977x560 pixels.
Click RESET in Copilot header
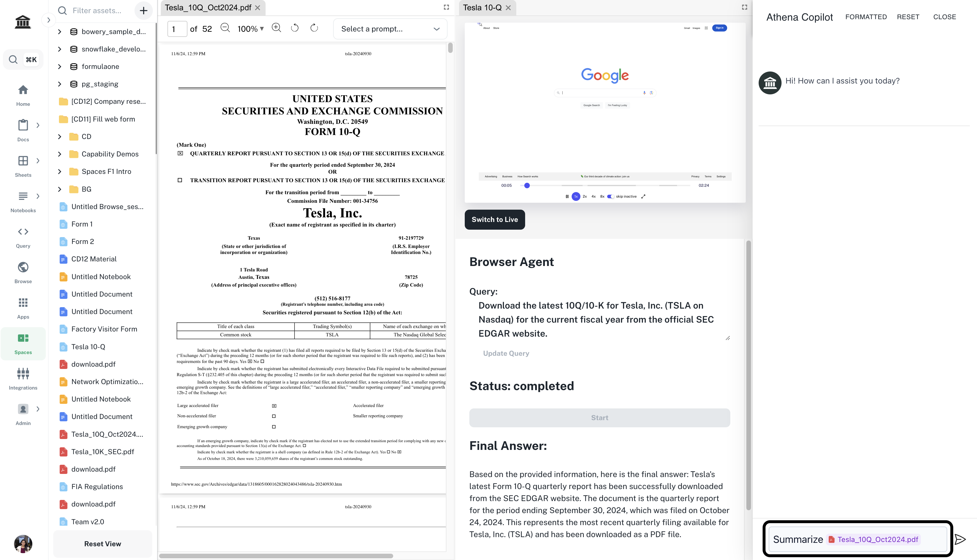[x=908, y=17]
